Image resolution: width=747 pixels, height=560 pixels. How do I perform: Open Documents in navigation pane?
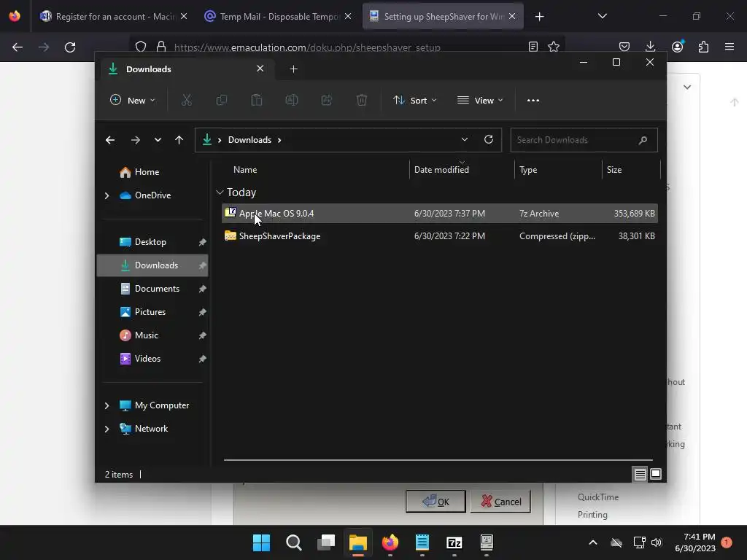pos(152,289)
